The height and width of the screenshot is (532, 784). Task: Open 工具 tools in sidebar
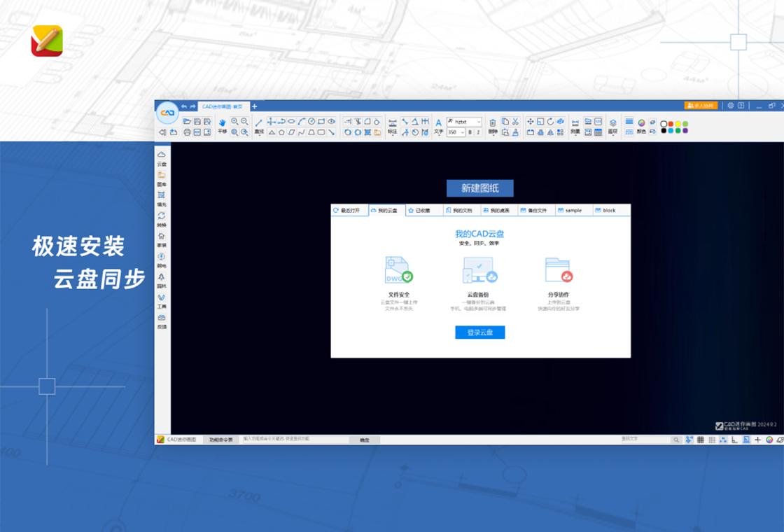point(162,300)
